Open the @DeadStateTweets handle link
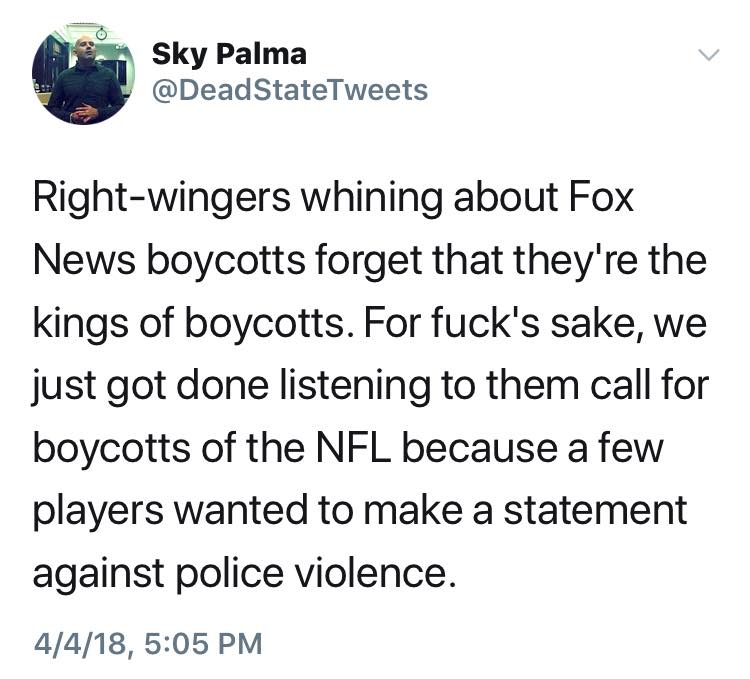750x679 pixels. click(289, 91)
